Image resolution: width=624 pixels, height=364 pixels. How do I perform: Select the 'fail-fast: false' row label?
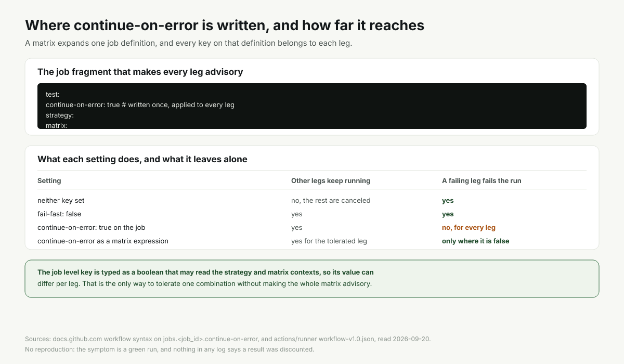click(x=59, y=214)
